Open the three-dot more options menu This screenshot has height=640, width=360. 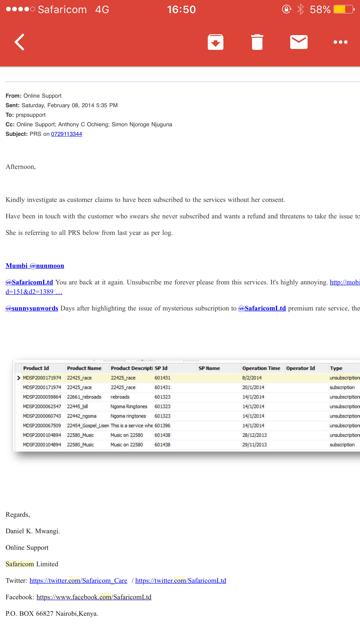340,42
